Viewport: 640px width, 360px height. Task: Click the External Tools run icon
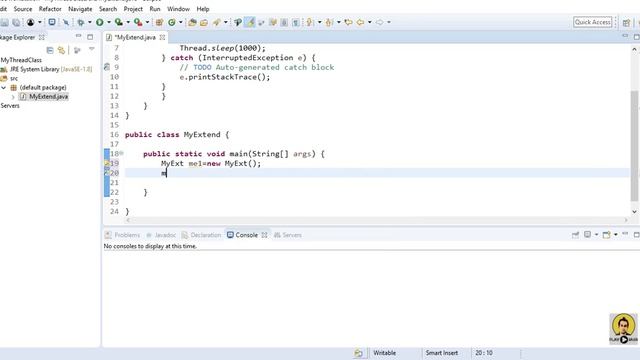(x=138, y=22)
